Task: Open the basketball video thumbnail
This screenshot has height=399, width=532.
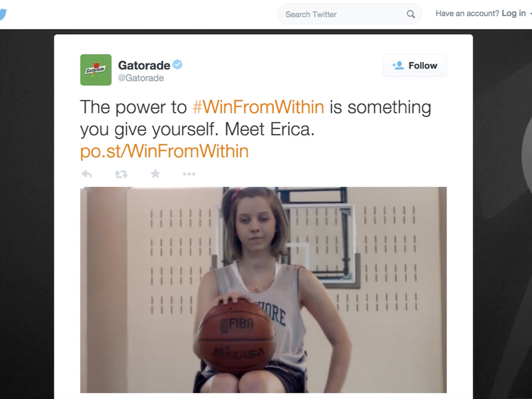Action: click(x=263, y=290)
